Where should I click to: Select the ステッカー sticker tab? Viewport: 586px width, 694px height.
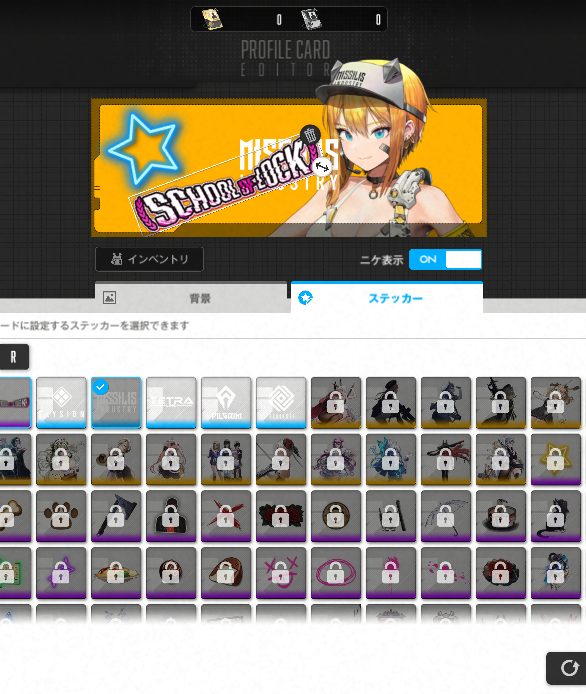click(x=387, y=298)
